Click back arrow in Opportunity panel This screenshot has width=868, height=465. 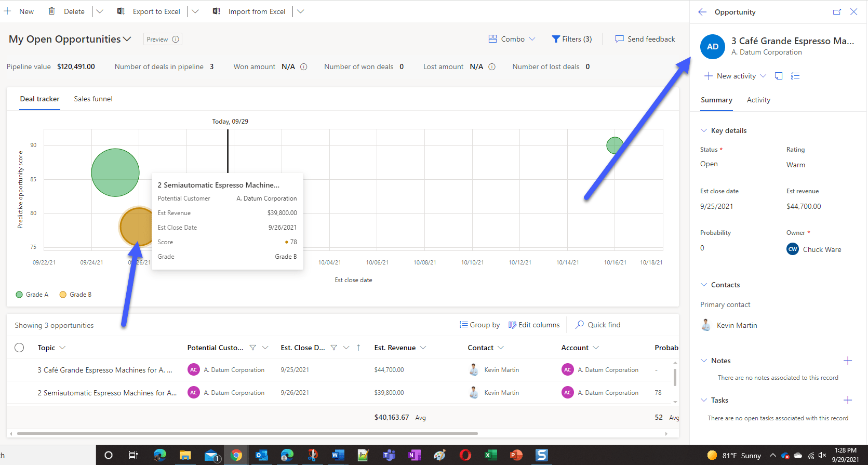coord(702,11)
